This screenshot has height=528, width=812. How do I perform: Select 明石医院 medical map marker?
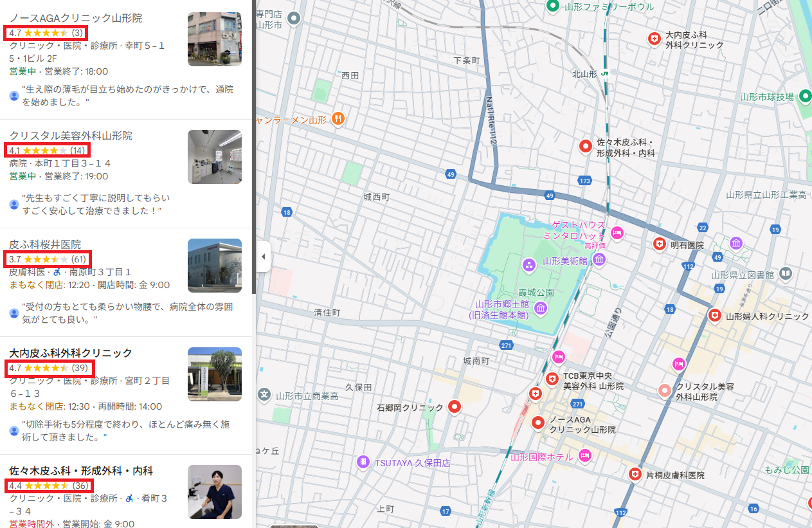660,244
